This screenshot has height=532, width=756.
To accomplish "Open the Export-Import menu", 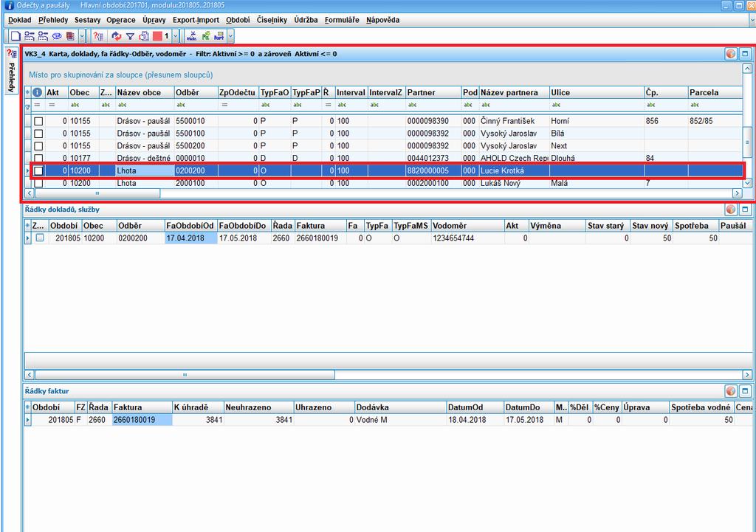I will pyautogui.click(x=196, y=20).
